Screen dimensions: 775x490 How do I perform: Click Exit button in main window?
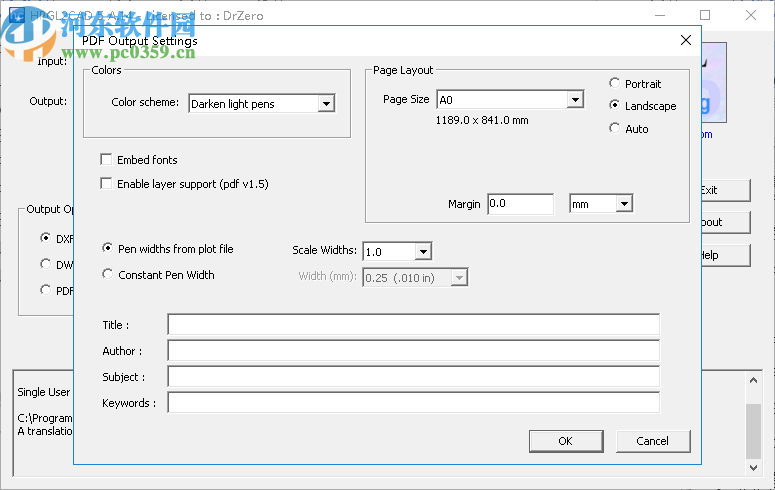[x=726, y=190]
